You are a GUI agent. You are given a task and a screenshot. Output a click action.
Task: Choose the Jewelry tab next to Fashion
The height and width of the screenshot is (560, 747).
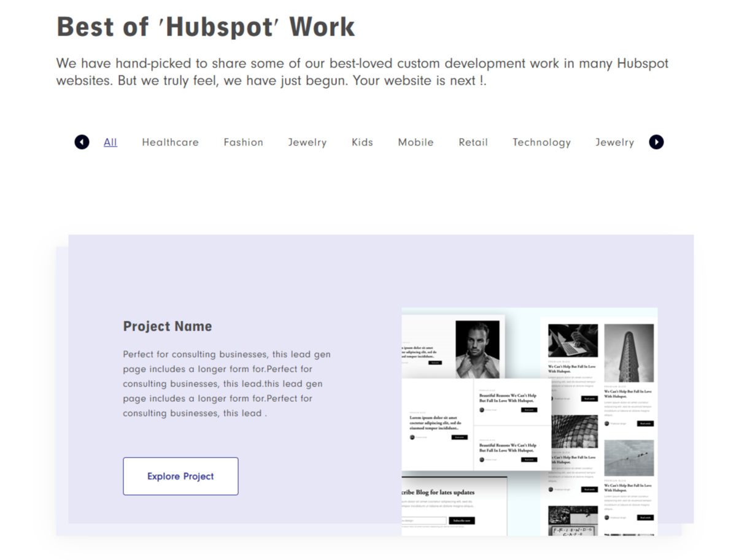pyautogui.click(x=307, y=142)
